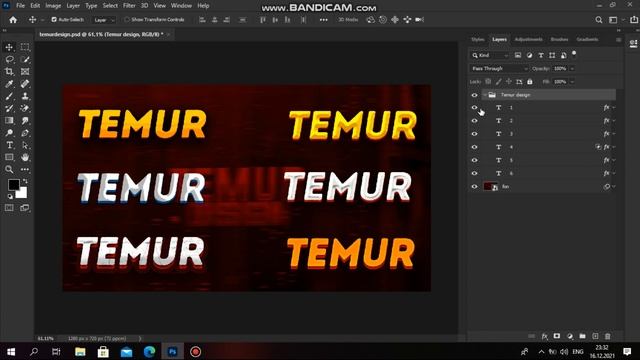This screenshot has width=640, height=360.
Task: Select the Brush tool
Action: pyautogui.click(x=9, y=96)
